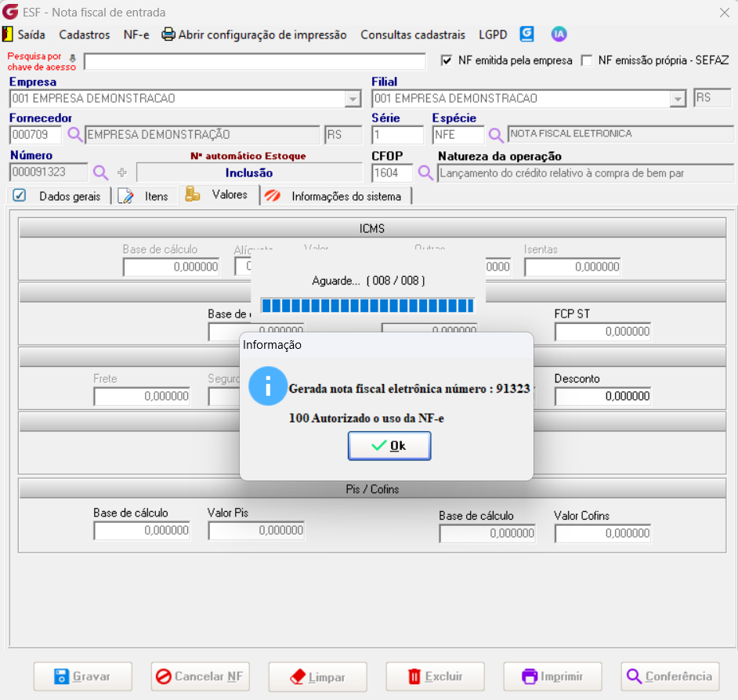
Task: Select the Valores tab
Action: (219, 194)
